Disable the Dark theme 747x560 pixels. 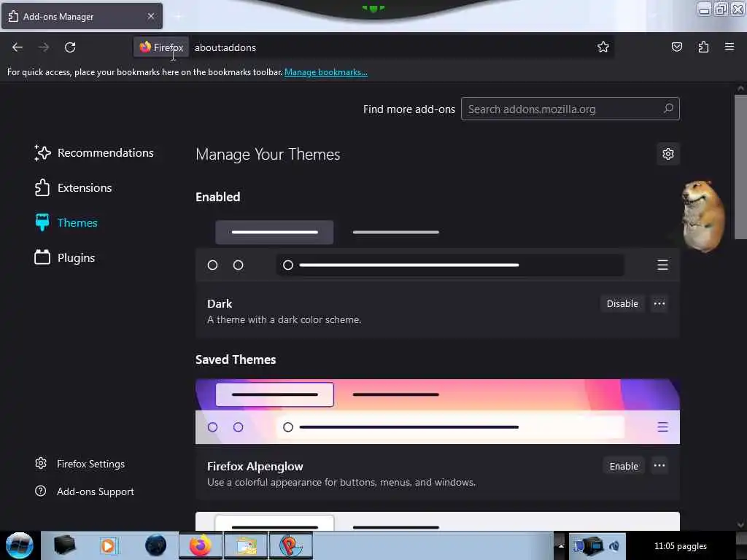pyautogui.click(x=622, y=303)
